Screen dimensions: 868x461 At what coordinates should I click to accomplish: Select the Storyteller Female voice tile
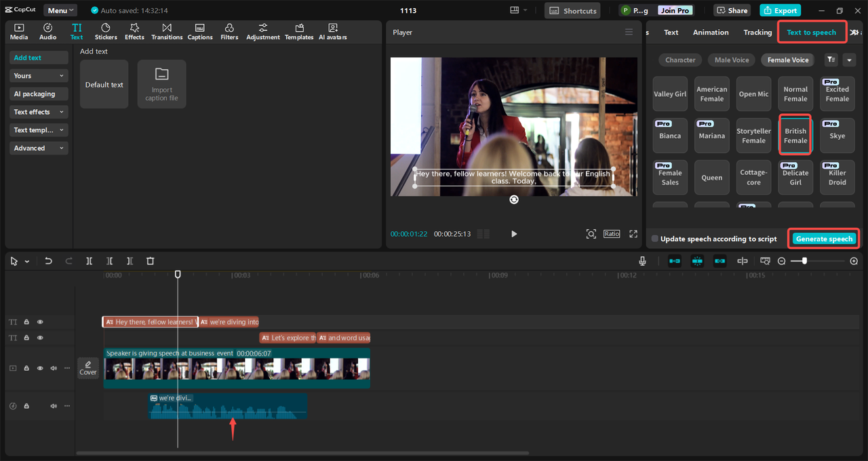753,136
